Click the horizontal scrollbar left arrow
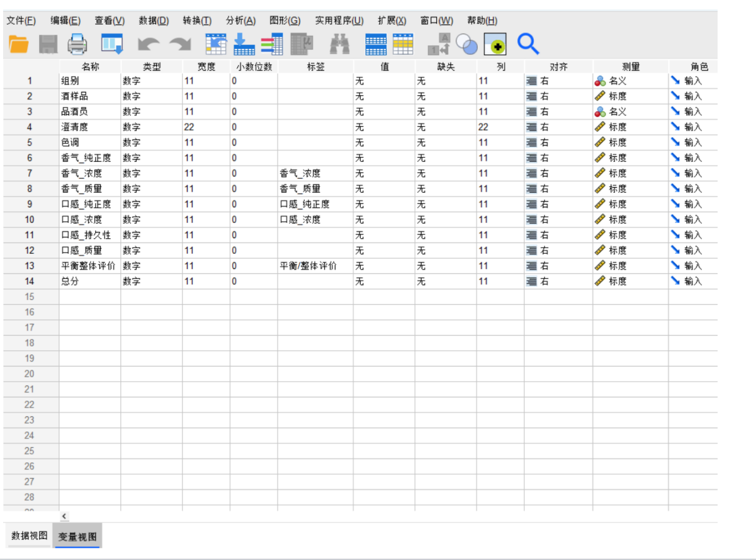Viewport: 756px width, 560px height. point(64,516)
